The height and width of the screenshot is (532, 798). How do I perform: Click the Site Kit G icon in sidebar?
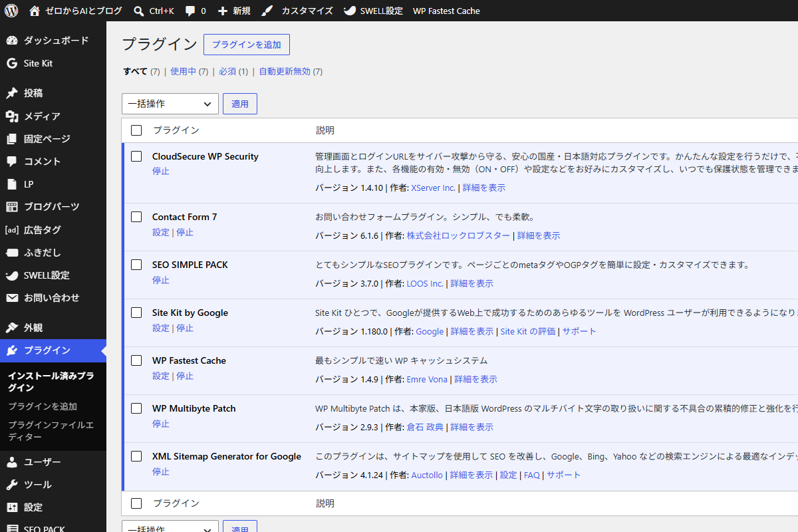(x=12, y=63)
